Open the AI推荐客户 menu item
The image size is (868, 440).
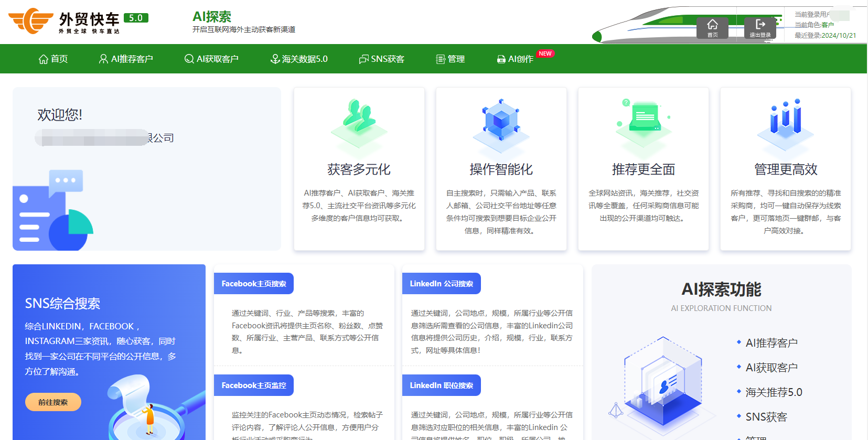[x=126, y=59]
